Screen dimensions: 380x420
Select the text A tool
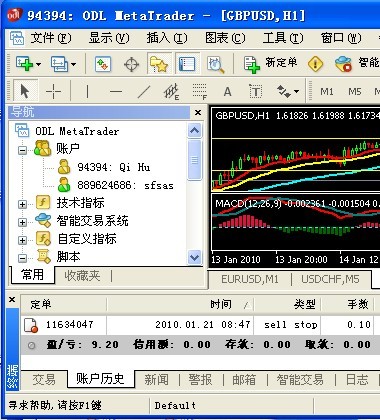coord(227,92)
